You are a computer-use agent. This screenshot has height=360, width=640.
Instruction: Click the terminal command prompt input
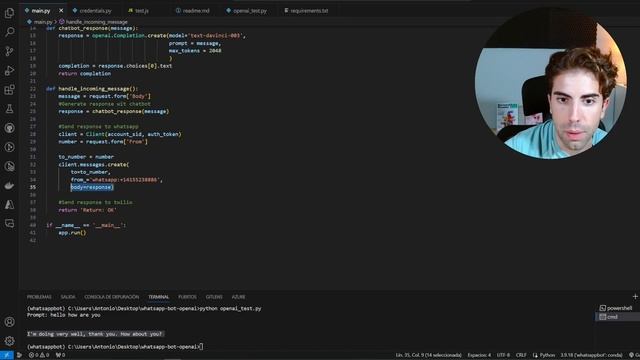point(202,347)
